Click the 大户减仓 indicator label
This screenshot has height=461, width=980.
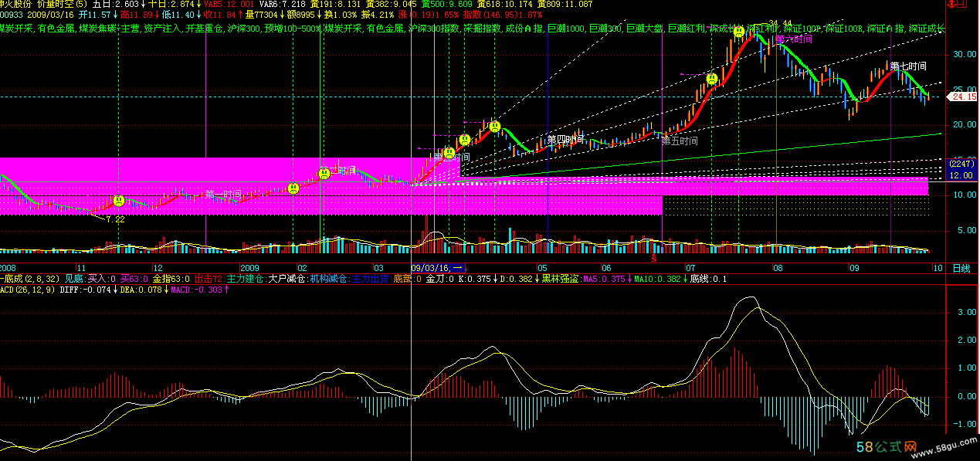pos(287,279)
